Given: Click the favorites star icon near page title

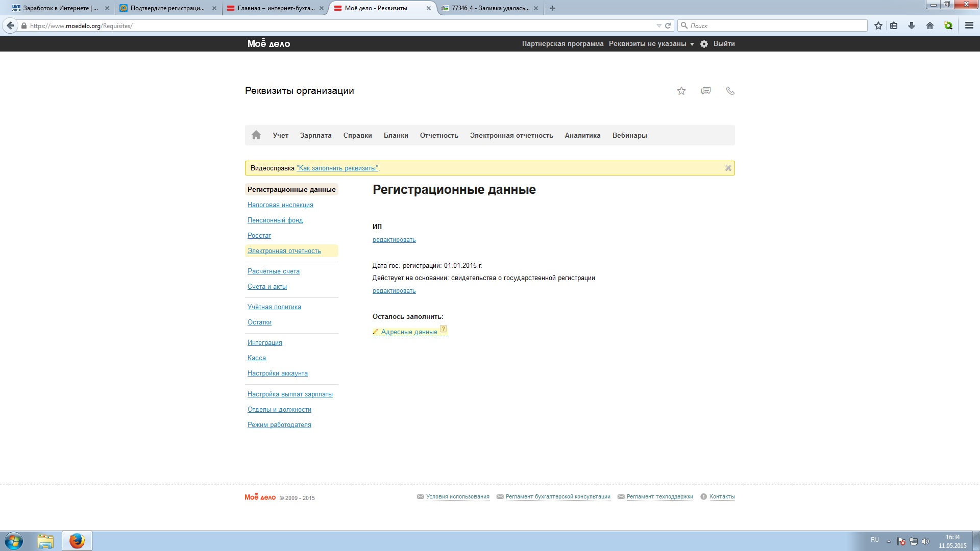Looking at the screenshot, I should pyautogui.click(x=681, y=91).
